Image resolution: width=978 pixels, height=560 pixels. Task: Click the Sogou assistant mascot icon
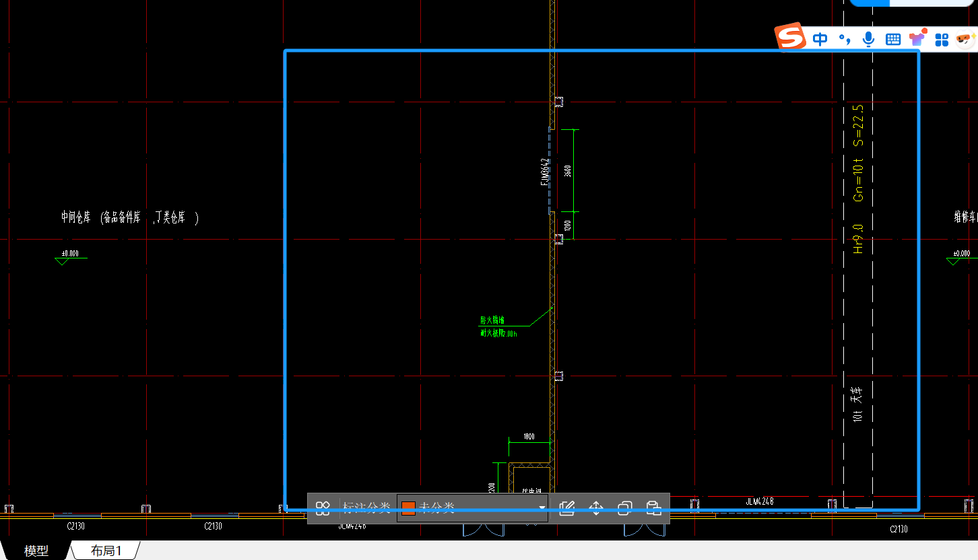[964, 39]
